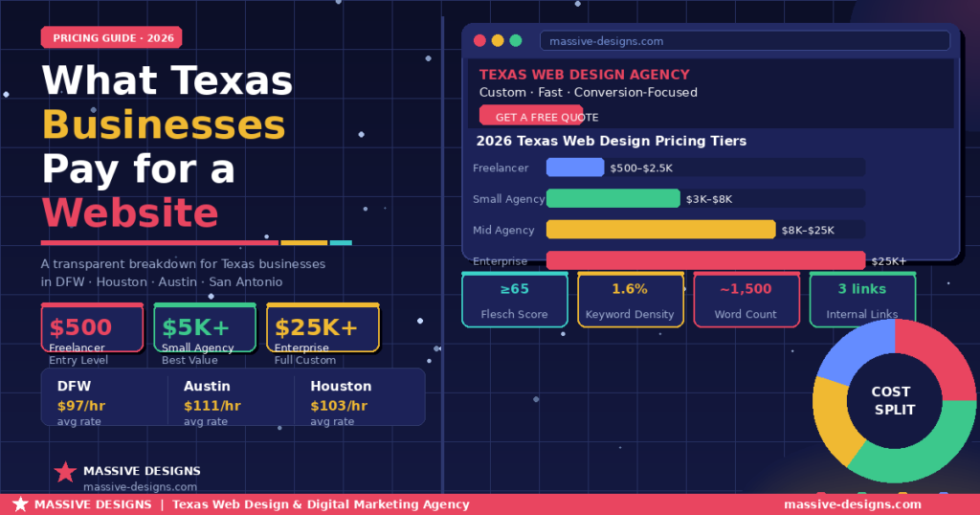Click the 'in DFW · Houston · Austin · San Antonio' line
The height and width of the screenshot is (515, 980).
tap(161, 281)
